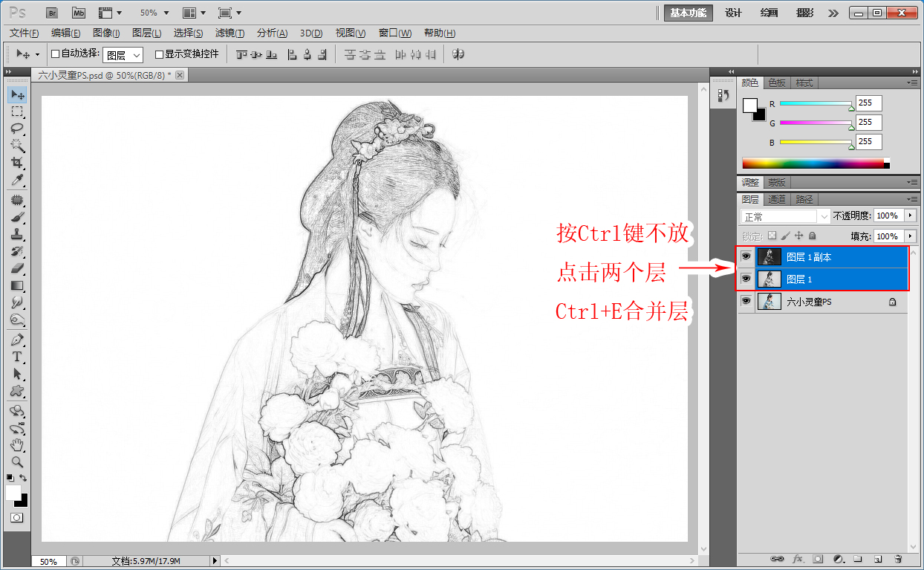This screenshot has height=570, width=924.
Task: Switch to the 色板 tab
Action: (777, 82)
